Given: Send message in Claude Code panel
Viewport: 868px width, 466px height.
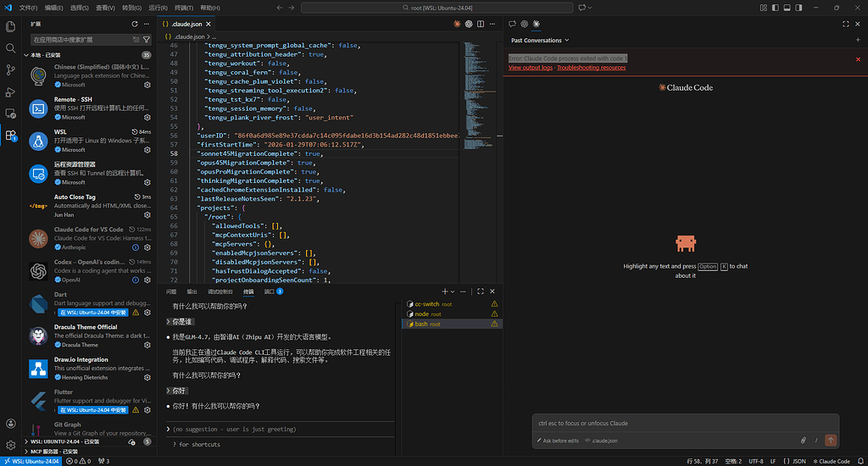Looking at the screenshot, I should point(831,441).
